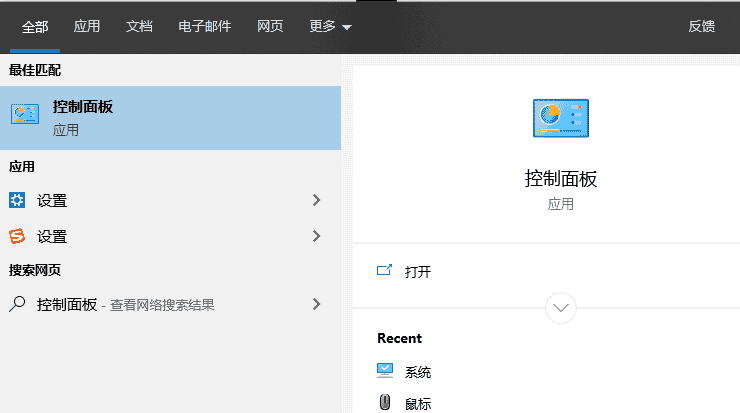Click the blue gear 设置 icon

[17, 200]
